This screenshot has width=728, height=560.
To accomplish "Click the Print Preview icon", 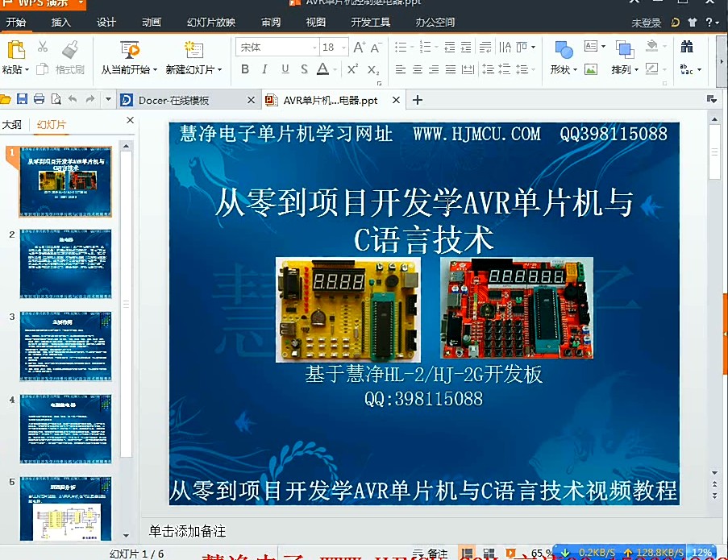I will coord(56,99).
